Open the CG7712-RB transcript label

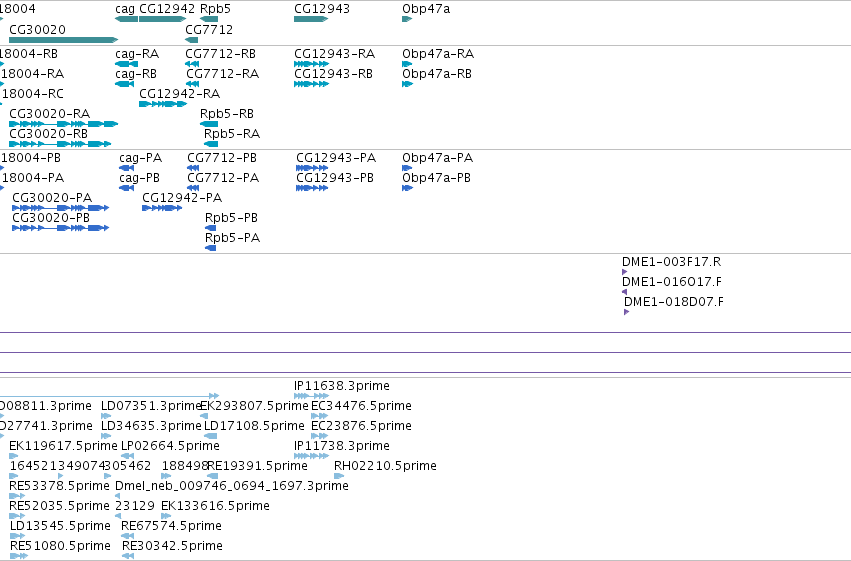pyautogui.click(x=220, y=54)
